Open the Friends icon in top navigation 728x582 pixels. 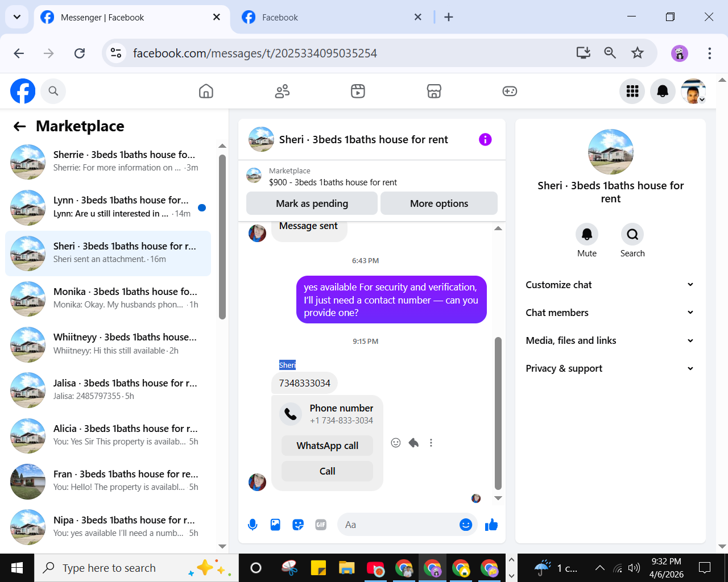tap(282, 91)
